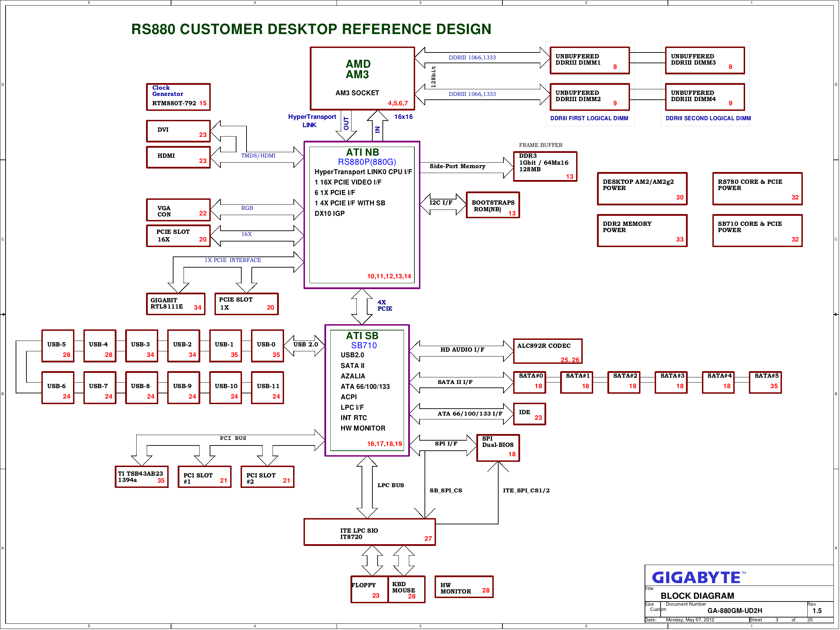
Task: Select the Side-Port Memory arrow label
Action: coord(458,166)
